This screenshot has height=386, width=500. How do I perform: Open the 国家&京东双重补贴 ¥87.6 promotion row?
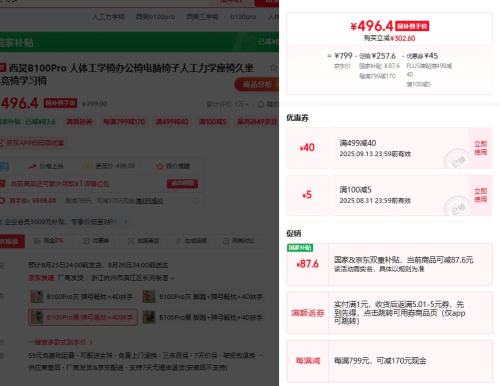click(x=389, y=264)
